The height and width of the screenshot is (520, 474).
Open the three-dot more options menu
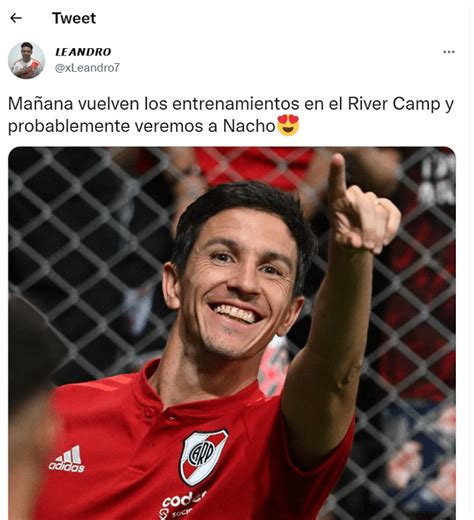(449, 52)
